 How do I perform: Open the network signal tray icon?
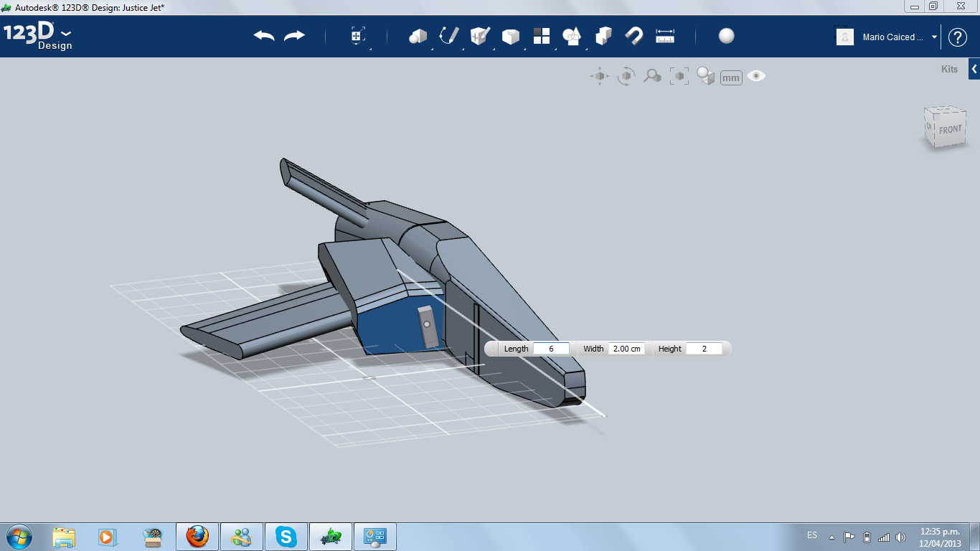click(883, 537)
